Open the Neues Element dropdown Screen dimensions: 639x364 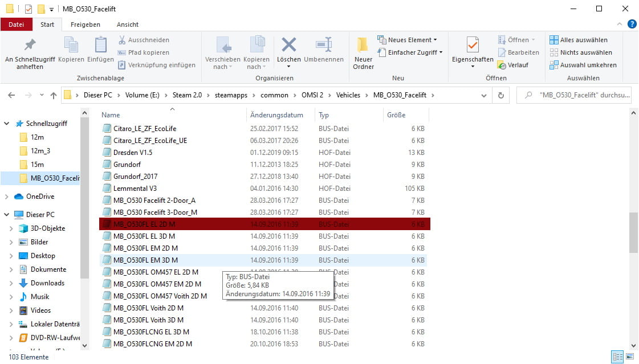(408, 40)
